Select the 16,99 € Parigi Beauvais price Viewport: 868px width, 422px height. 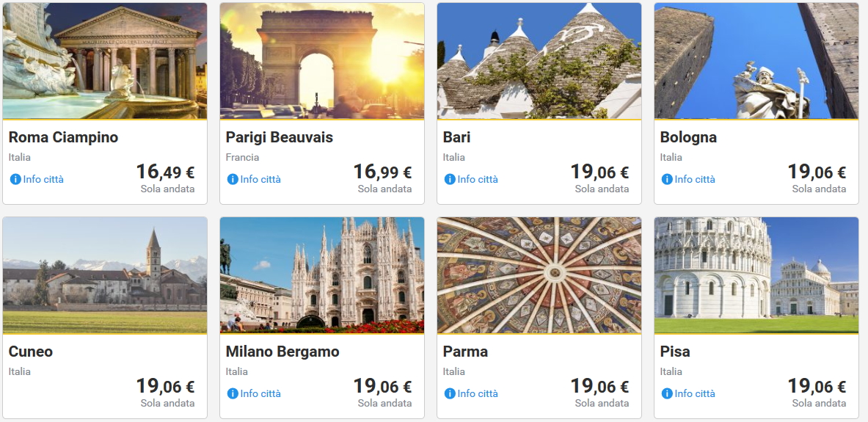point(382,172)
